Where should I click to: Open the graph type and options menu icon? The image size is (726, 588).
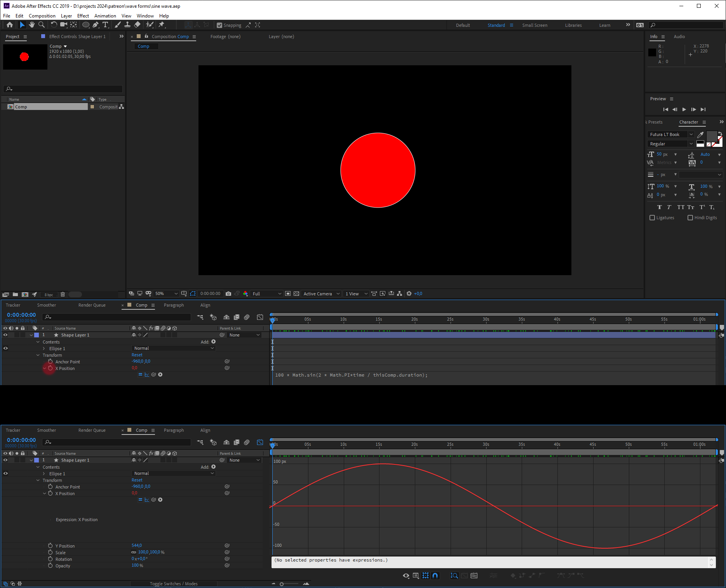point(416,576)
